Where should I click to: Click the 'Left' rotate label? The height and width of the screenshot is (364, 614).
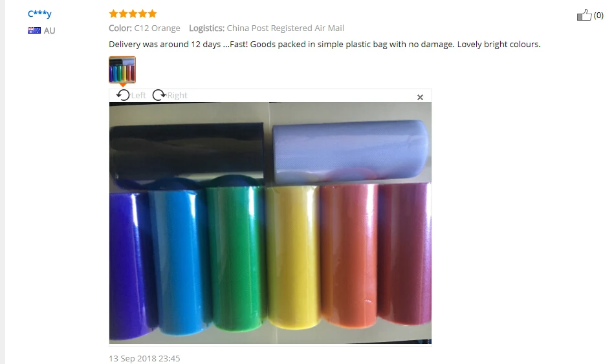pos(138,96)
